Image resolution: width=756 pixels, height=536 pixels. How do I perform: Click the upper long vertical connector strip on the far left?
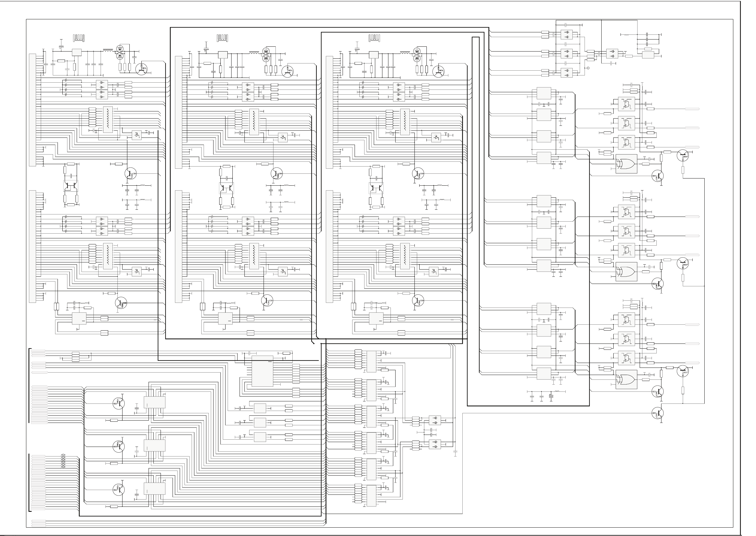click(33, 110)
